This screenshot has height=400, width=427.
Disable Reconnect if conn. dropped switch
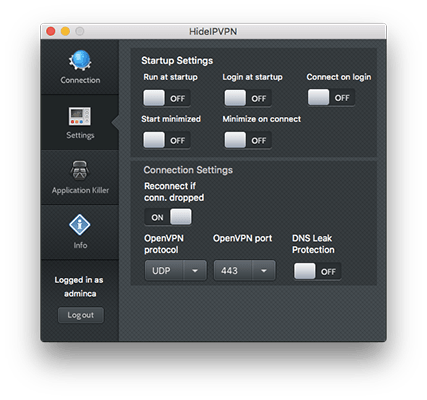point(168,217)
